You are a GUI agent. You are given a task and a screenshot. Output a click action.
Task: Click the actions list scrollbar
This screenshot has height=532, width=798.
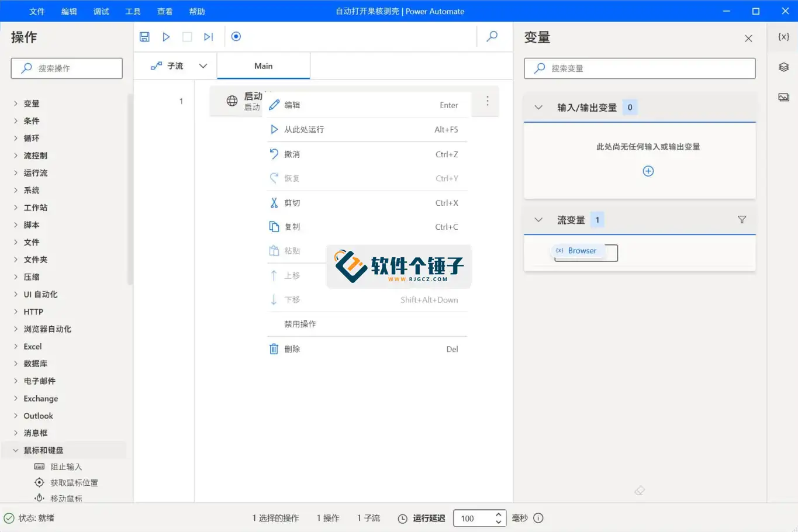pos(130,190)
